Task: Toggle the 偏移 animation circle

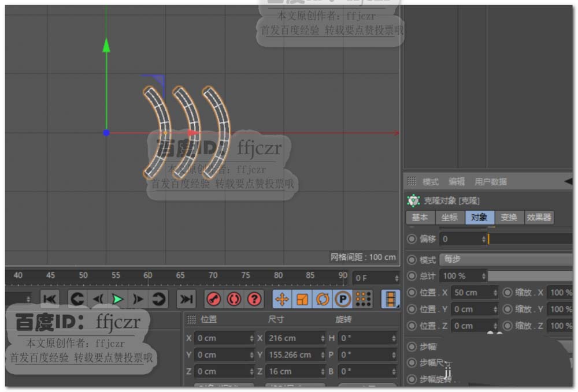Action: [x=412, y=239]
